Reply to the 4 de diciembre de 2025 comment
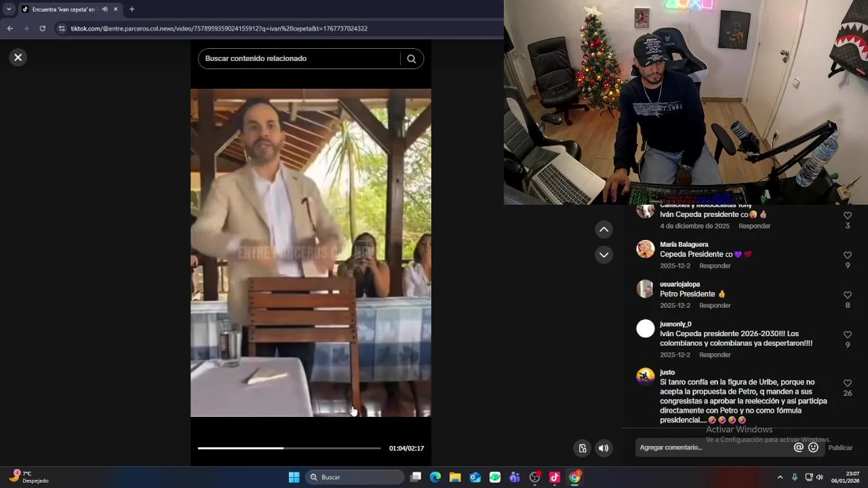Image resolution: width=868 pixels, height=488 pixels. (x=754, y=226)
